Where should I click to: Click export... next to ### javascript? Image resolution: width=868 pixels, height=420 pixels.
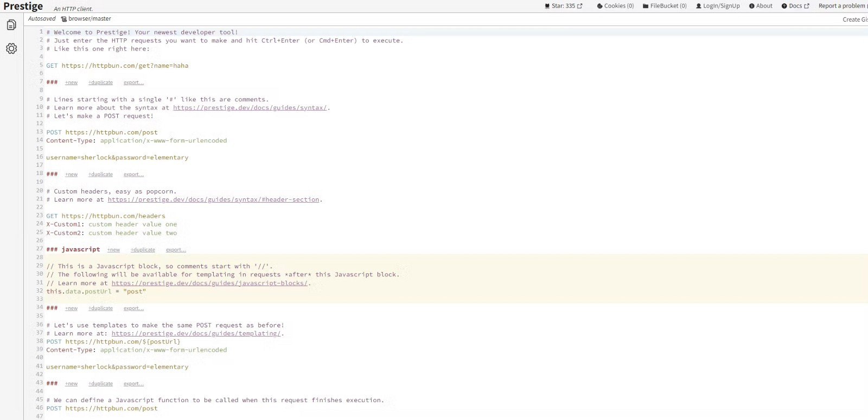(176, 250)
